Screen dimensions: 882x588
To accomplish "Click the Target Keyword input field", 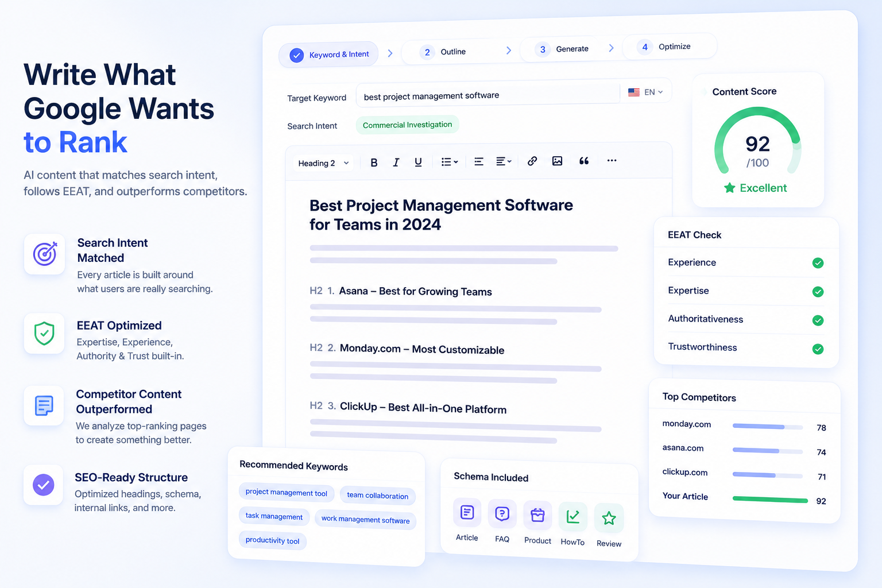I will tap(488, 95).
